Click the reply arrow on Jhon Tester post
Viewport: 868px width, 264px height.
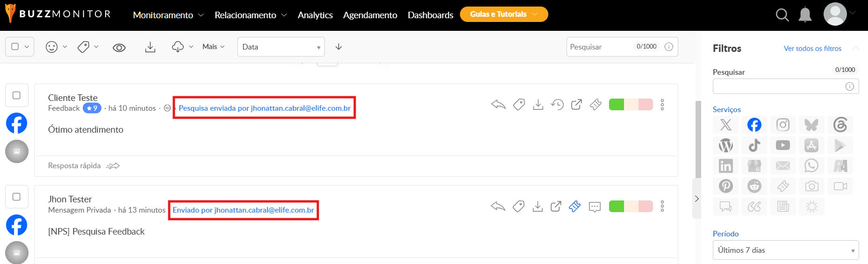click(498, 206)
